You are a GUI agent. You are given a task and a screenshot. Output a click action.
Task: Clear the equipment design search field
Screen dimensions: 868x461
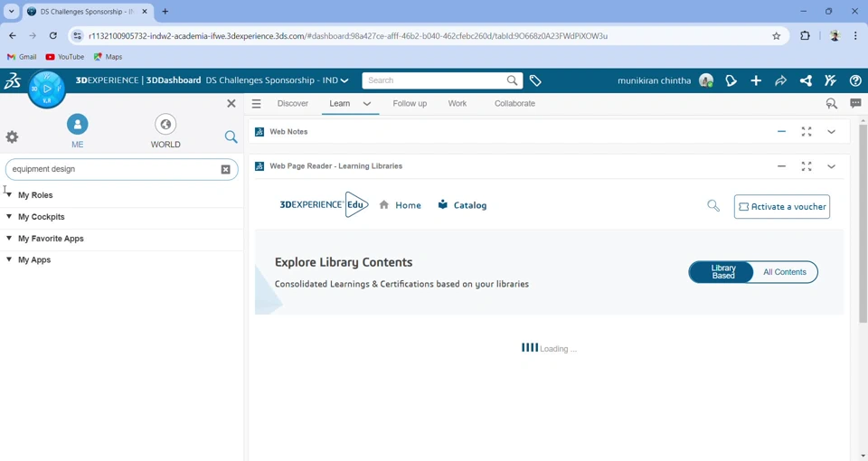[225, 169]
